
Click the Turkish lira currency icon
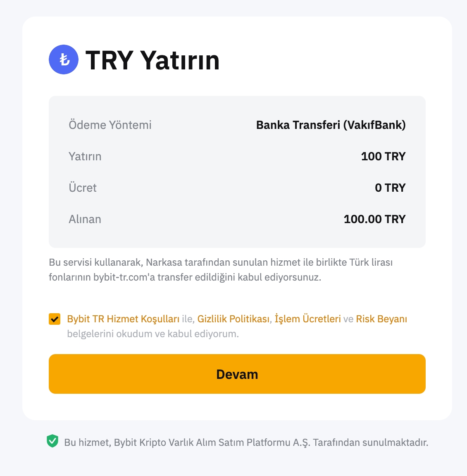pyautogui.click(x=64, y=59)
